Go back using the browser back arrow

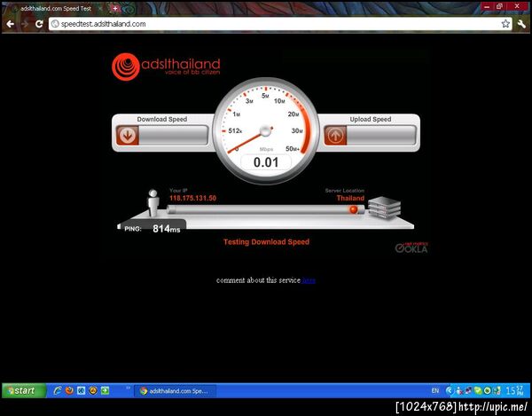coord(11,24)
